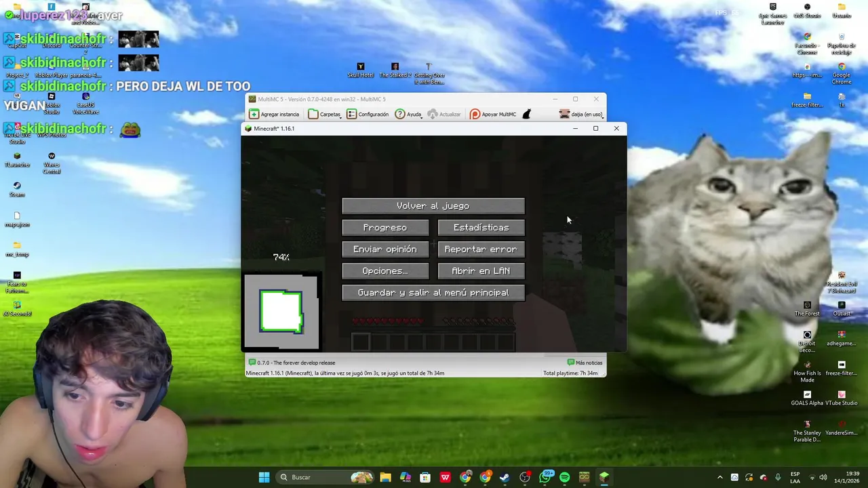This screenshot has height=488, width=868.
Task: Open Skull Hotel desktop shortcut
Action: tap(361, 70)
